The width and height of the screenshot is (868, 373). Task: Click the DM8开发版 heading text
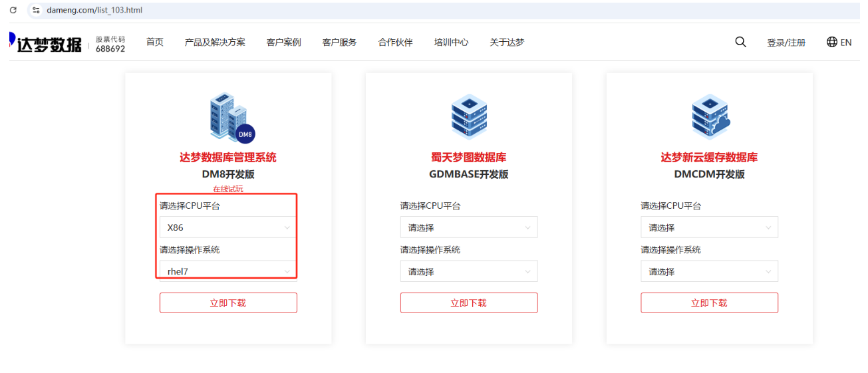(228, 174)
